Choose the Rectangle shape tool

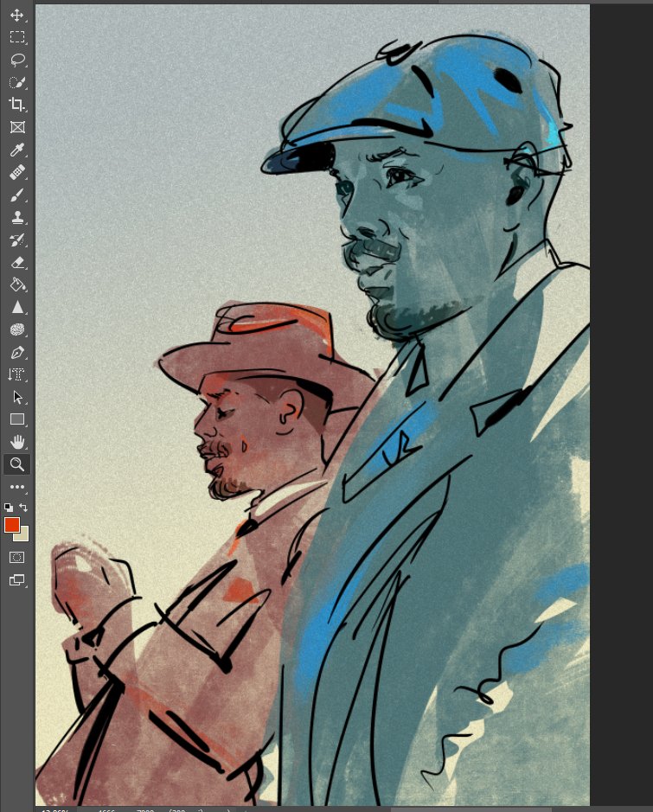click(x=16, y=419)
